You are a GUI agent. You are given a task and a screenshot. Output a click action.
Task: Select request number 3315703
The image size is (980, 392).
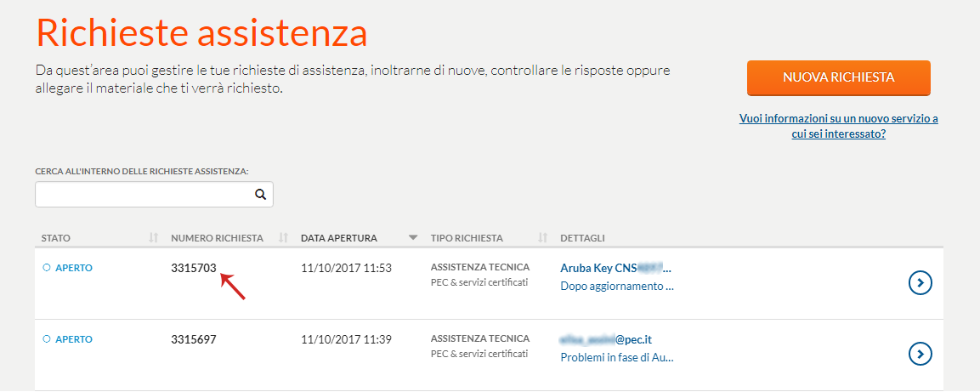click(194, 268)
